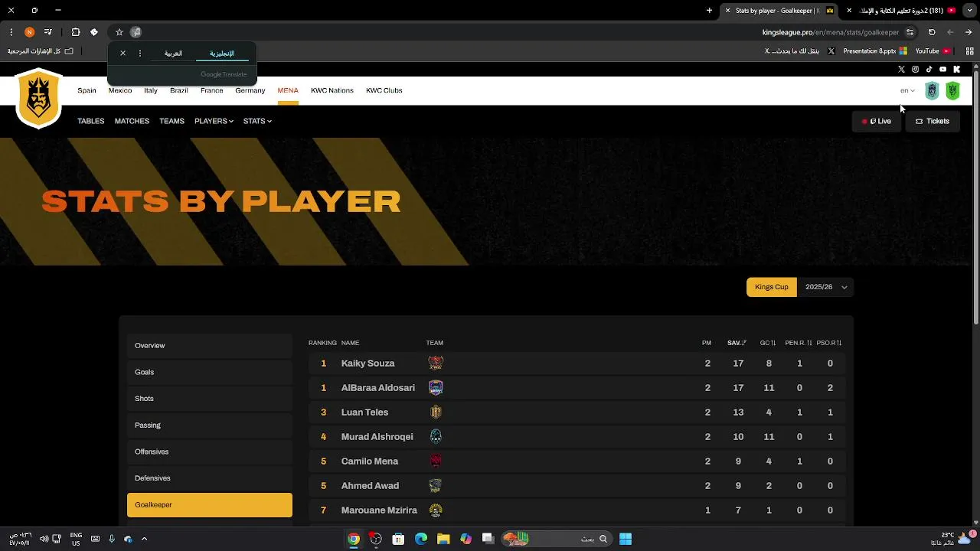Select the Offensives stats category
980x551 pixels.
(x=210, y=452)
